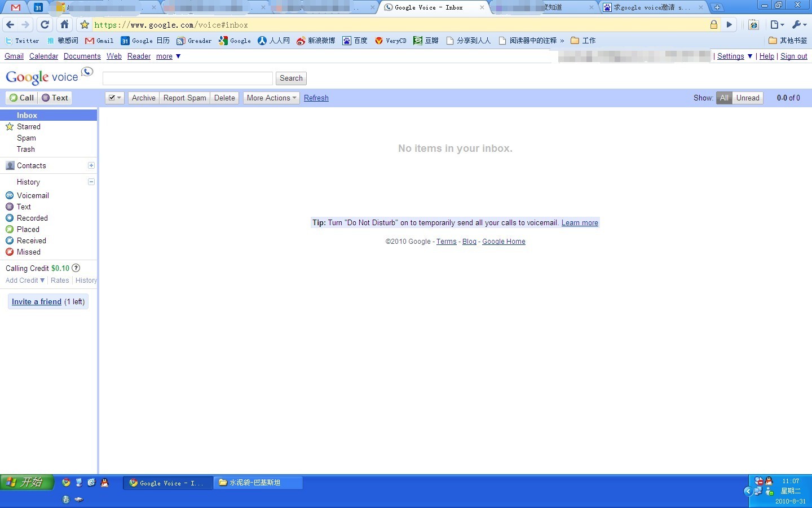The image size is (812, 508).
Task: Open the Documents link
Action: 82,56
